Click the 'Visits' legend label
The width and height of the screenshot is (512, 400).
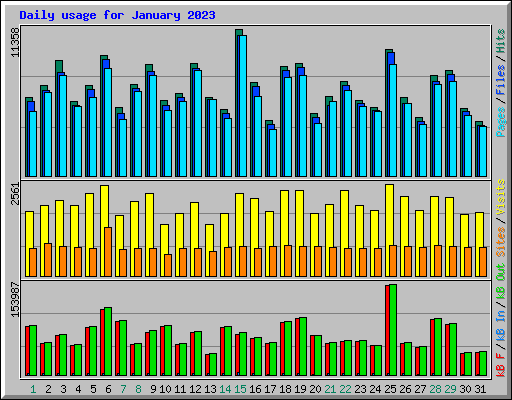[x=500, y=197]
